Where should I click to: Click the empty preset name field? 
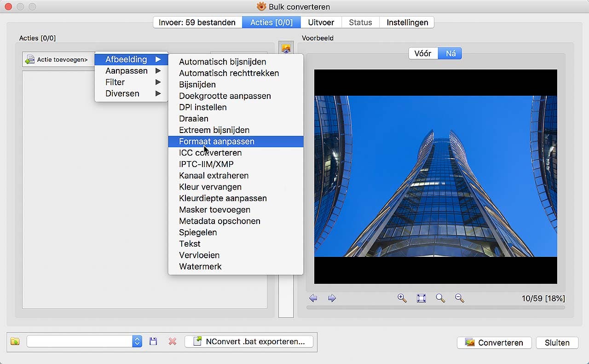point(80,341)
